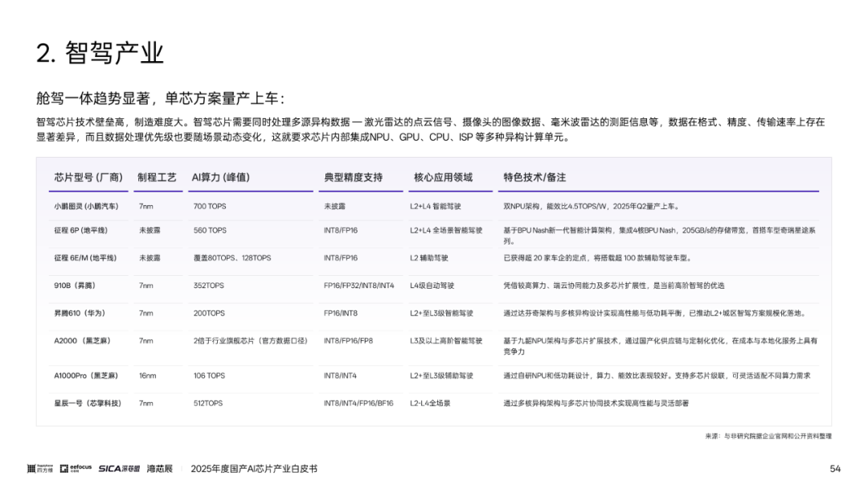Click column header '典型精度支持'
Image resolution: width=868 pixels, height=489 pixels.
[x=353, y=177]
